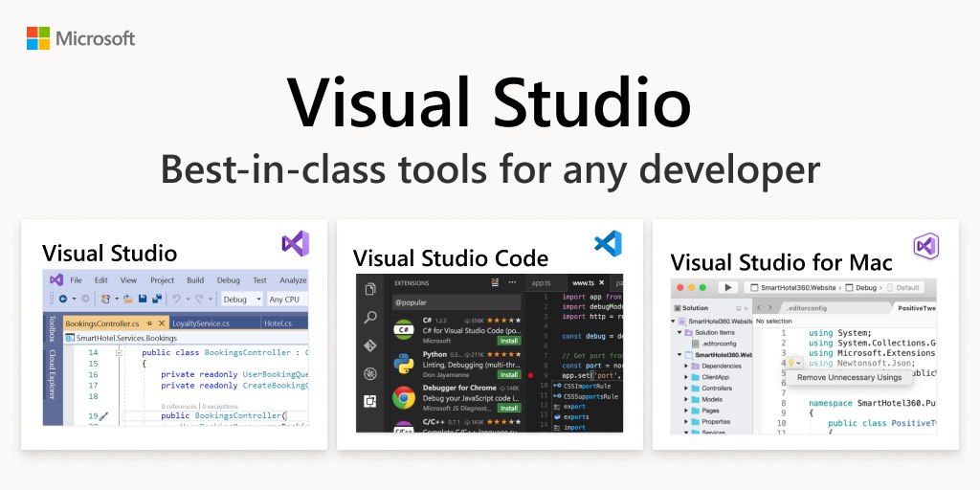Click the @popular extensions search box
The image size is (980, 490).
pos(457,302)
